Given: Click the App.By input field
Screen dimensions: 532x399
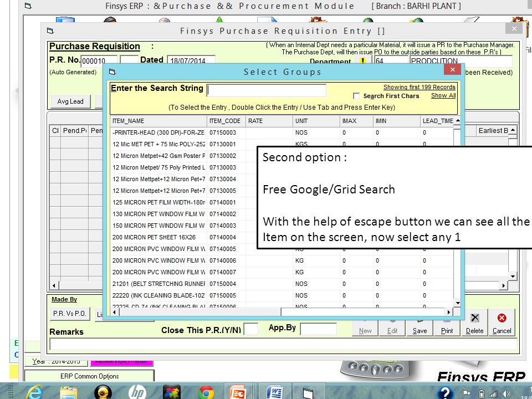Looking at the screenshot, I should click(x=319, y=329).
